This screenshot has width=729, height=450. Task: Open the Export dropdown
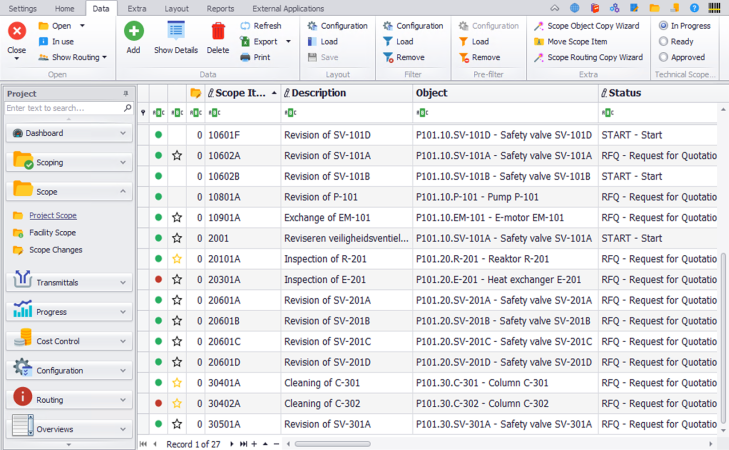pos(288,42)
